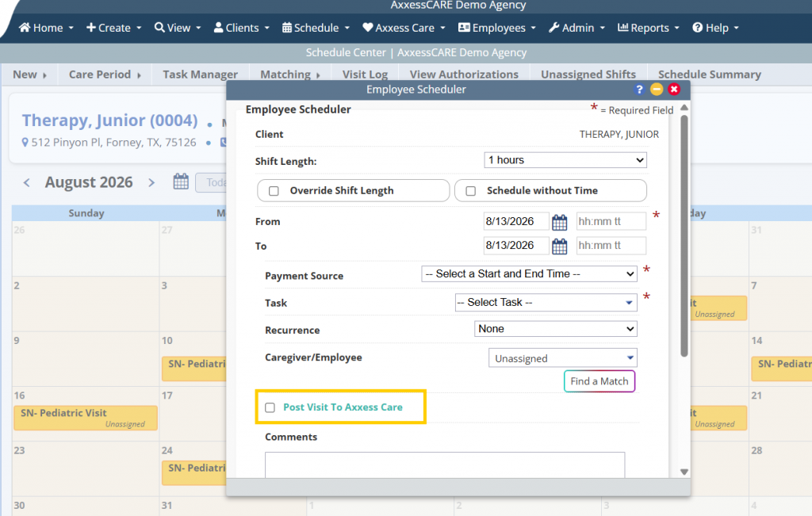
Task: Open the To date calendar picker
Action: (x=559, y=247)
